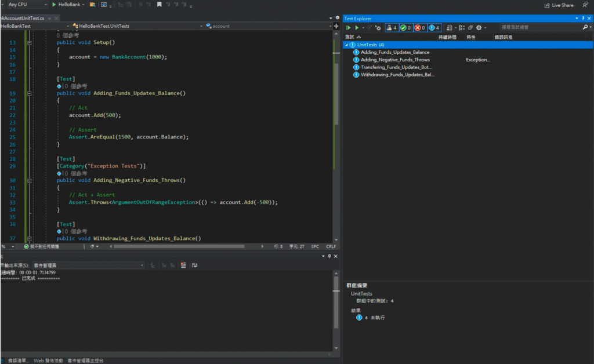Click the Cancel test run icon
This screenshot has width=594, height=364.
(378, 28)
